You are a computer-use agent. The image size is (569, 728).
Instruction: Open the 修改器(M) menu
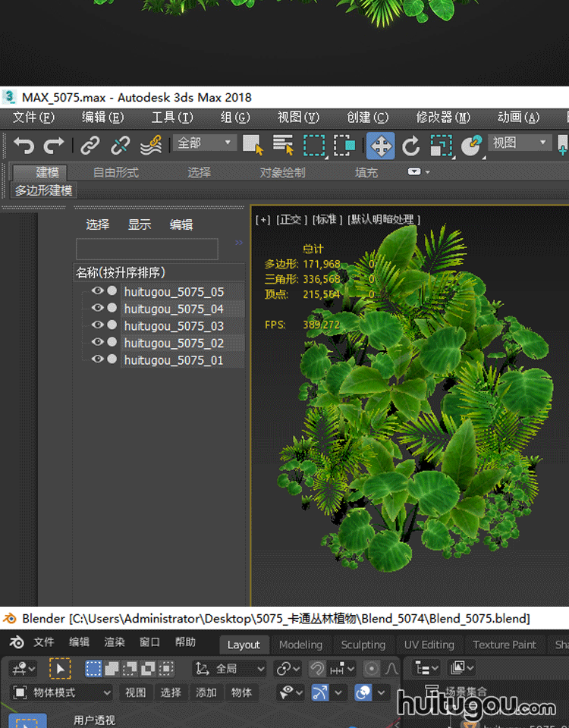coord(443,117)
